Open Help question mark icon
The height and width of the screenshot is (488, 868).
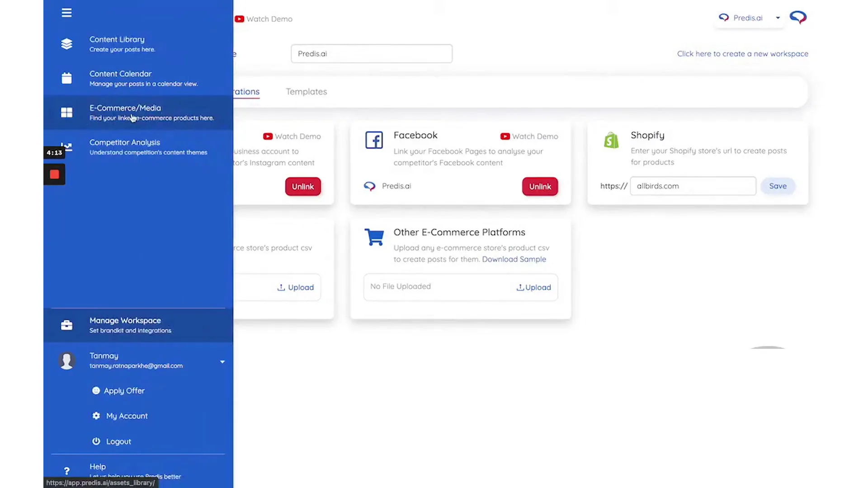tap(66, 471)
